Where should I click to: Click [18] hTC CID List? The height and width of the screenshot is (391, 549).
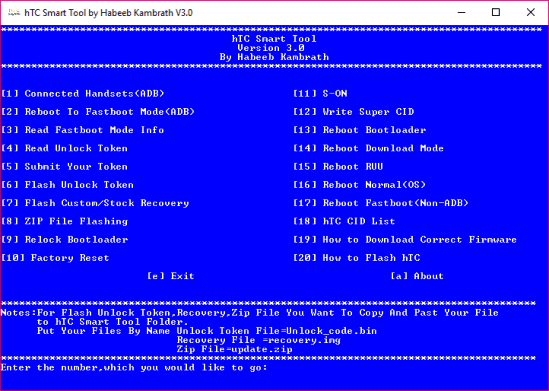click(344, 221)
